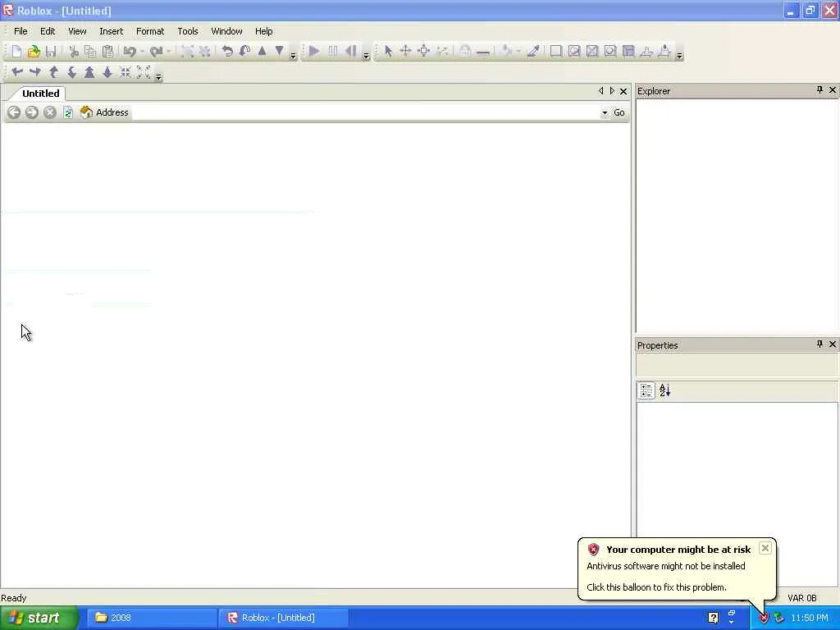Select the Untitled document tab
This screenshot has height=630, width=840.
coord(41,94)
